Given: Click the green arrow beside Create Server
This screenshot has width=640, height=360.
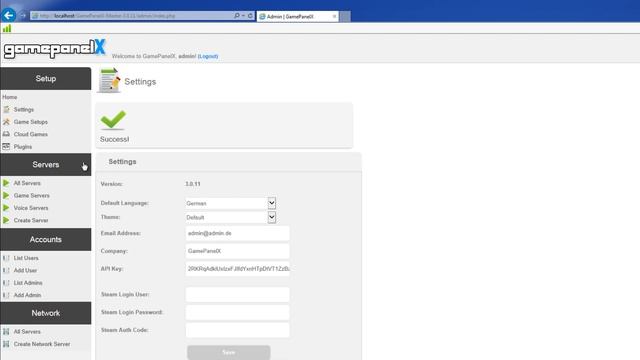Looking at the screenshot, I should click(6, 220).
